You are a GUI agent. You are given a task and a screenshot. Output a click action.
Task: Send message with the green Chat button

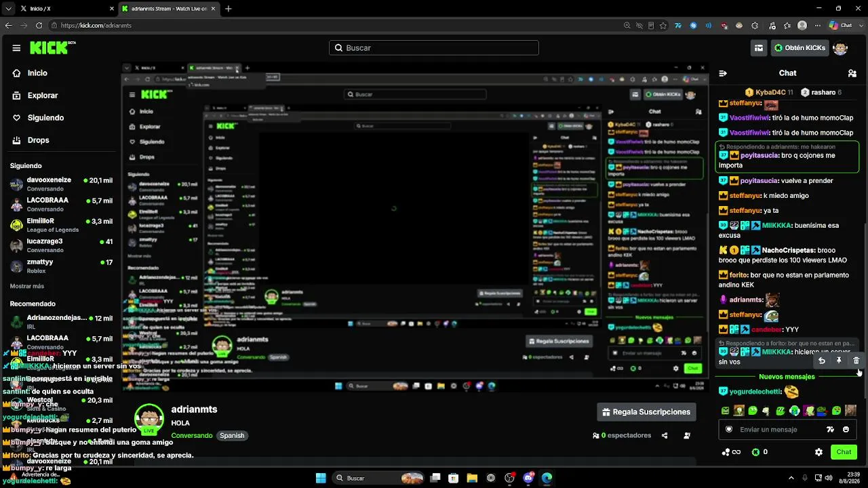(x=844, y=452)
